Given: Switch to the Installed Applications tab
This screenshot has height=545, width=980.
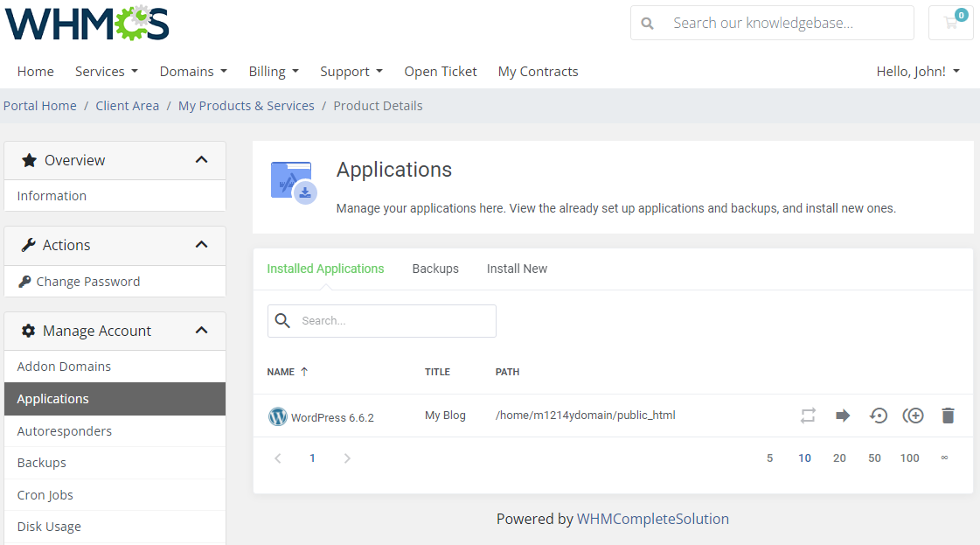Looking at the screenshot, I should point(325,269).
